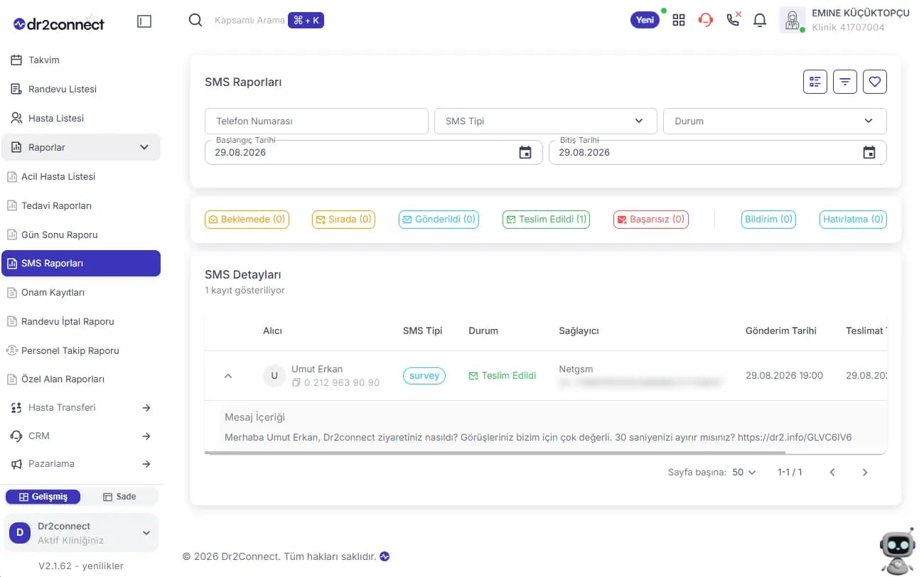This screenshot has width=924, height=577.
Task: Change the Sayfa başına 50 dropdown
Action: [x=744, y=472]
